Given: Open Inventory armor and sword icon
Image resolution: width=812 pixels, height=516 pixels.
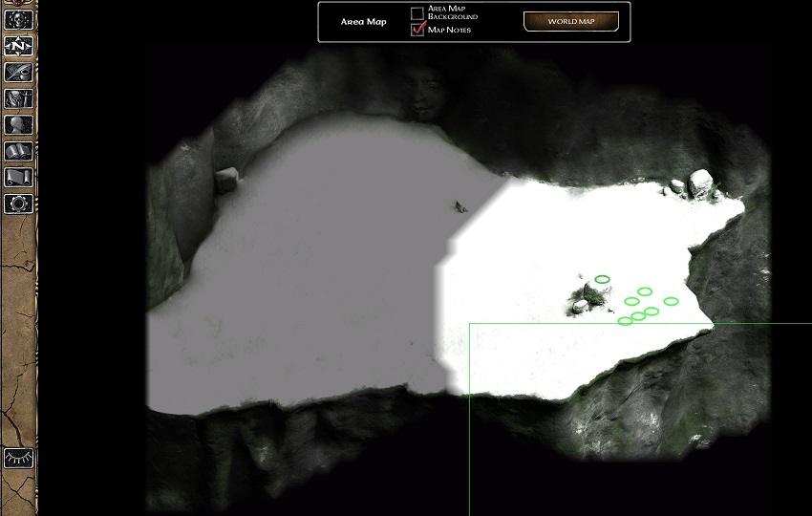Looking at the screenshot, I should coord(19,98).
